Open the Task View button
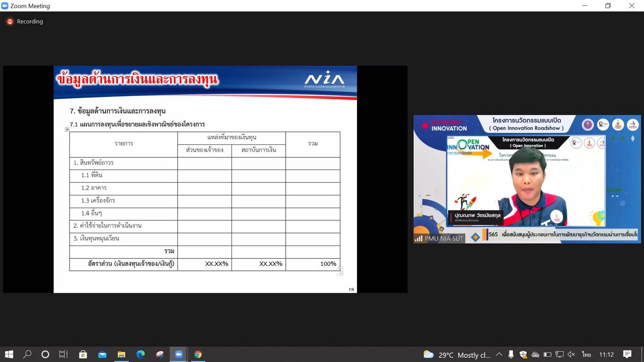This screenshot has width=644, height=362. [x=64, y=354]
